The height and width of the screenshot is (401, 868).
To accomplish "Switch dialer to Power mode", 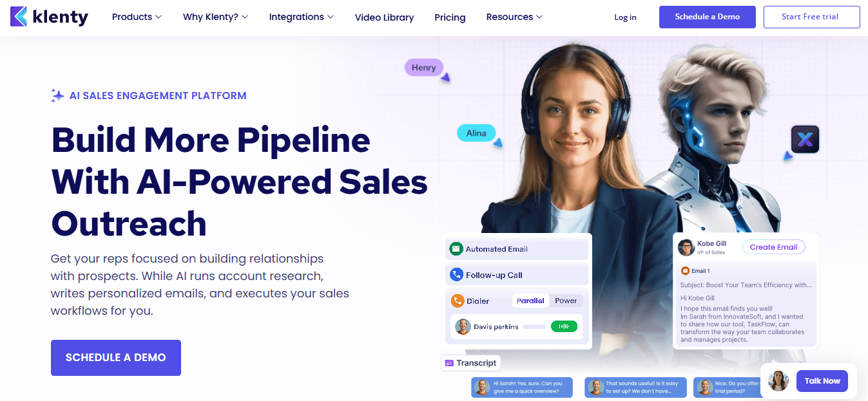I will [566, 301].
